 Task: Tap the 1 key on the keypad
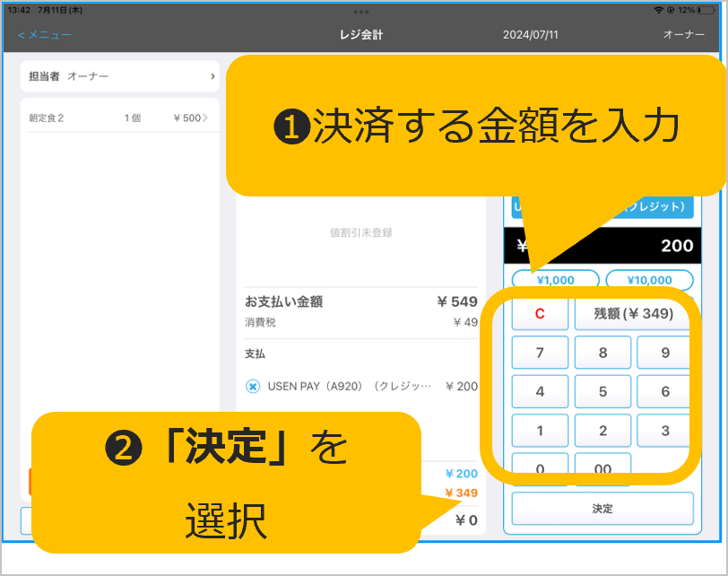point(540,431)
